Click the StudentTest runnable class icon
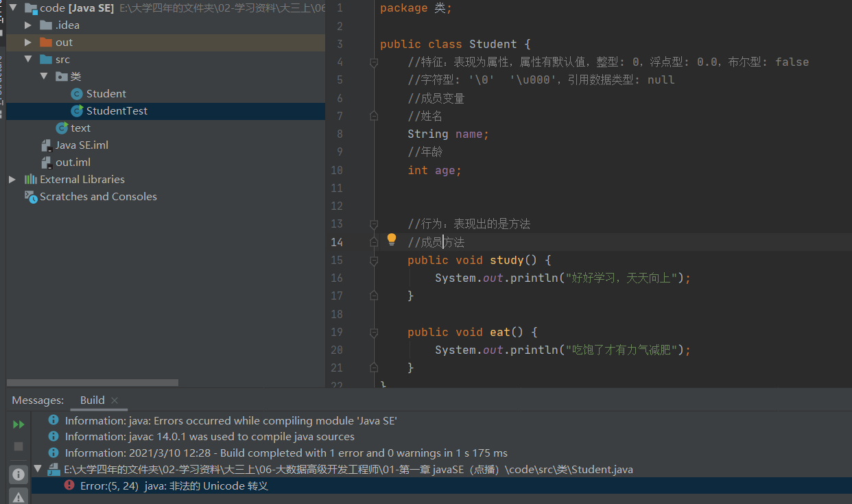 pos(77,111)
